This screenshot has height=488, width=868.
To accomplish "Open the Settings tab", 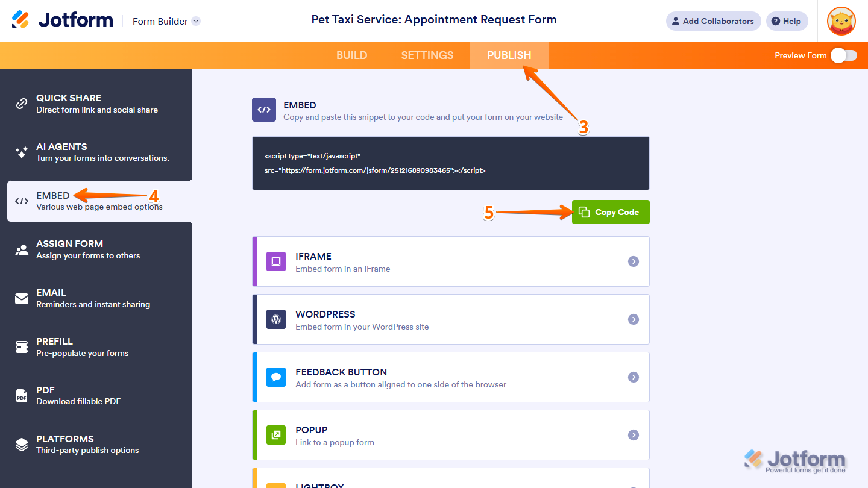I will pos(427,55).
